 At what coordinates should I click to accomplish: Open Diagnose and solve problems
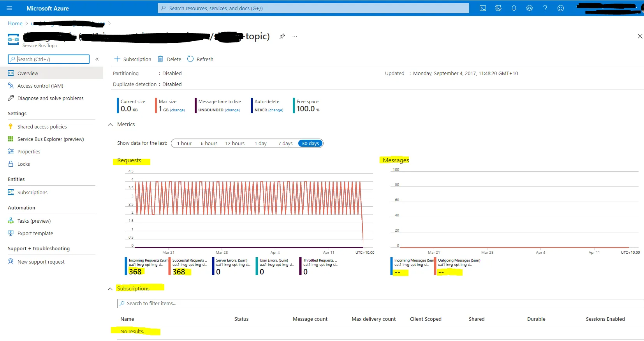pos(51,98)
